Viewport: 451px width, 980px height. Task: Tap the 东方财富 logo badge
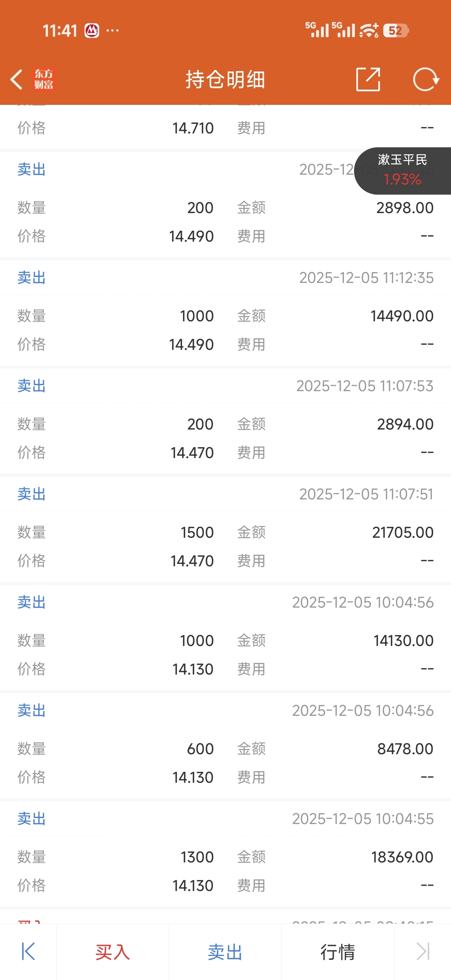coord(44,79)
